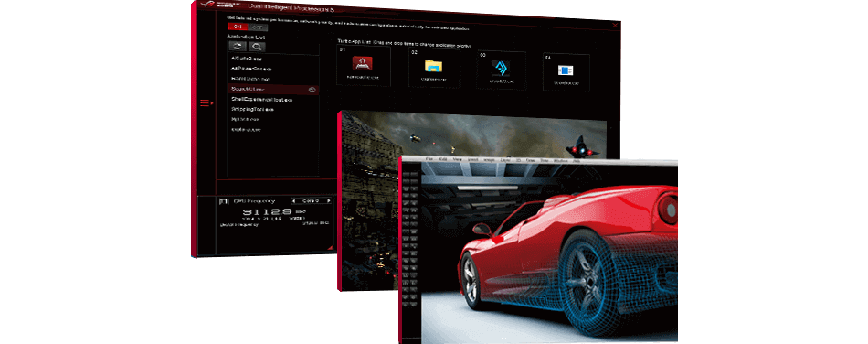Expand the red side menu handle
868x344 pixels.
pos(206,102)
